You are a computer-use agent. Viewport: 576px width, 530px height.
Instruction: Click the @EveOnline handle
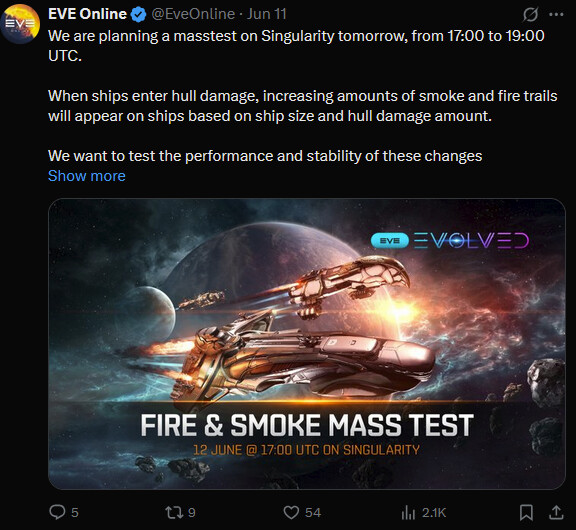pyautogui.click(x=193, y=14)
